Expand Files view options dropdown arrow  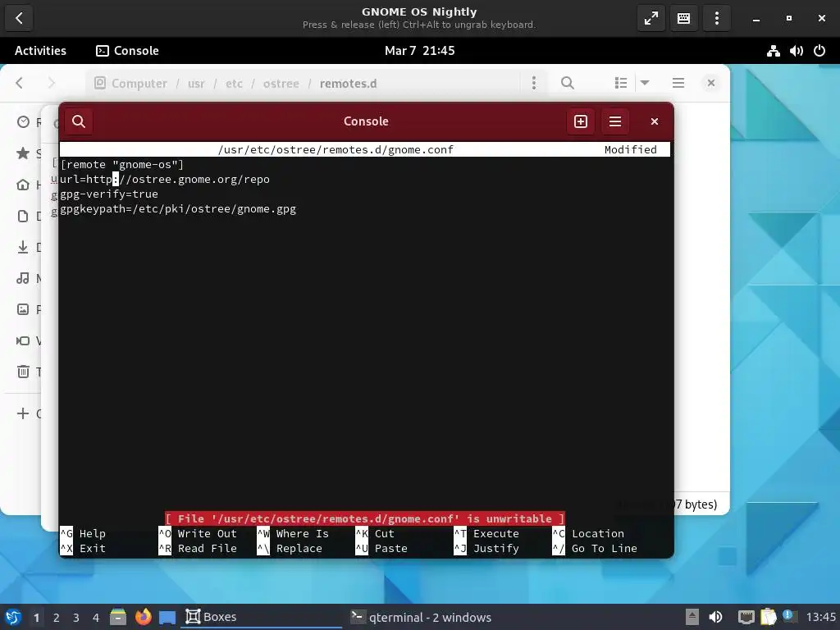coord(645,83)
